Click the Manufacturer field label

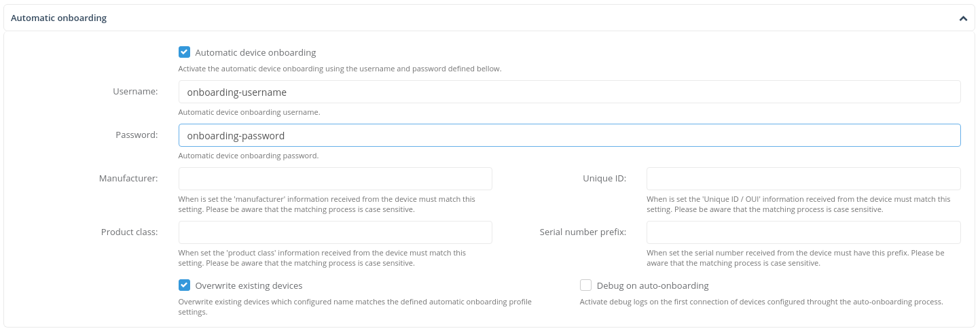point(128,179)
